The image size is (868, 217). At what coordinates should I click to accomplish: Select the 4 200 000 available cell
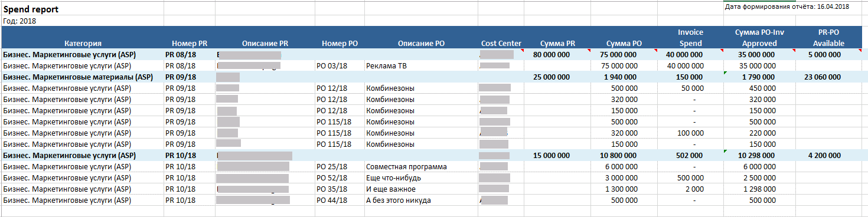823,155
